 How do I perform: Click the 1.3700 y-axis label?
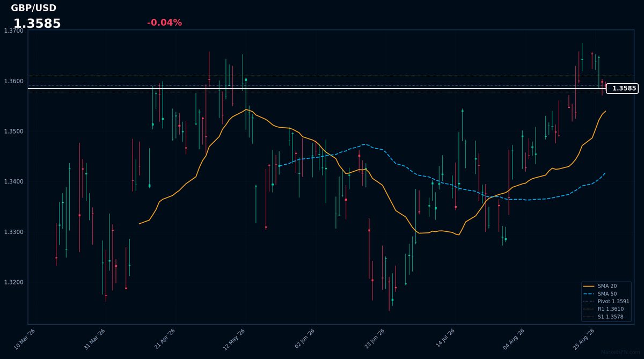pyautogui.click(x=13, y=31)
